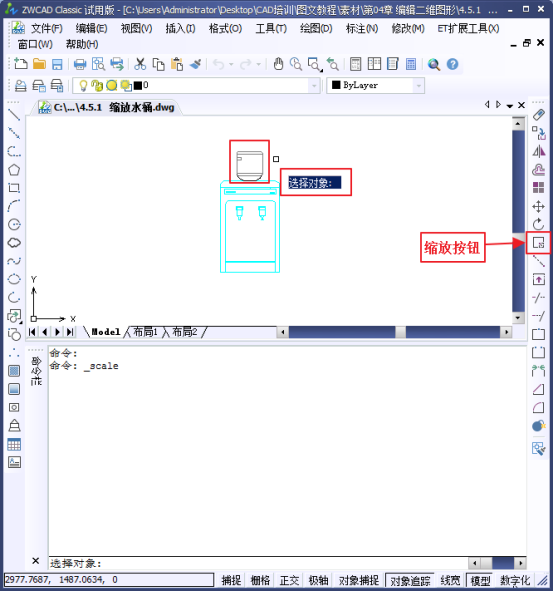Select the Circle drawing tool
Screen dimensions: 554x591
click(x=14, y=225)
